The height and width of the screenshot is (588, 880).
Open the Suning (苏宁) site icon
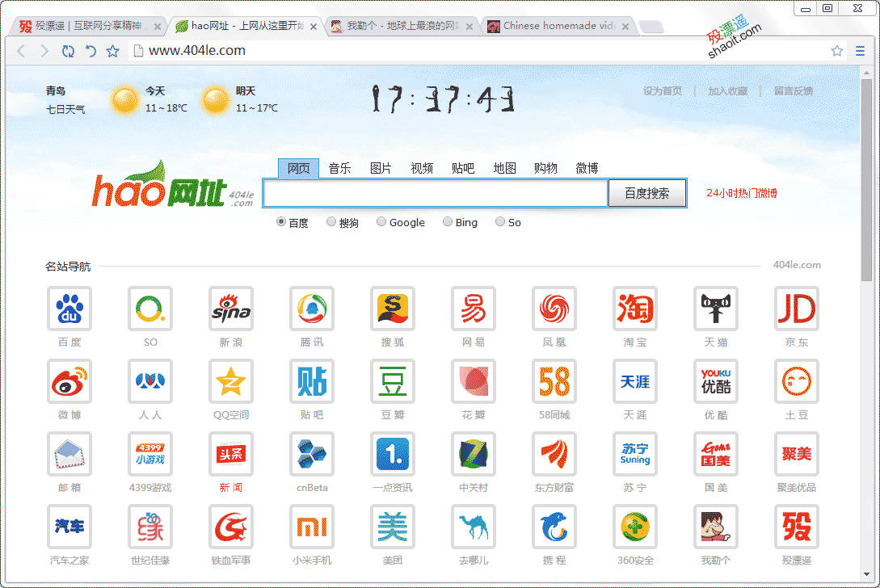[x=634, y=454]
